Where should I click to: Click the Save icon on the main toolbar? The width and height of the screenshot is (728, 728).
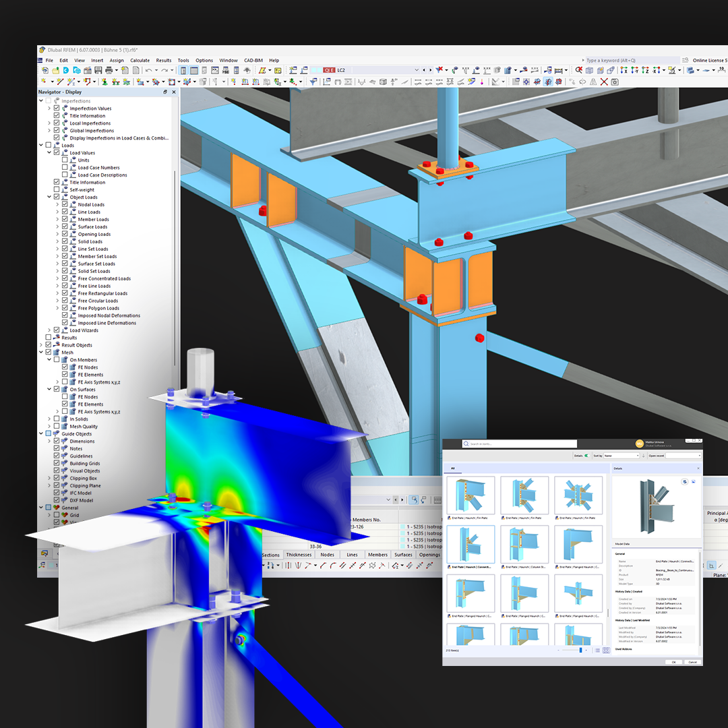99,69
